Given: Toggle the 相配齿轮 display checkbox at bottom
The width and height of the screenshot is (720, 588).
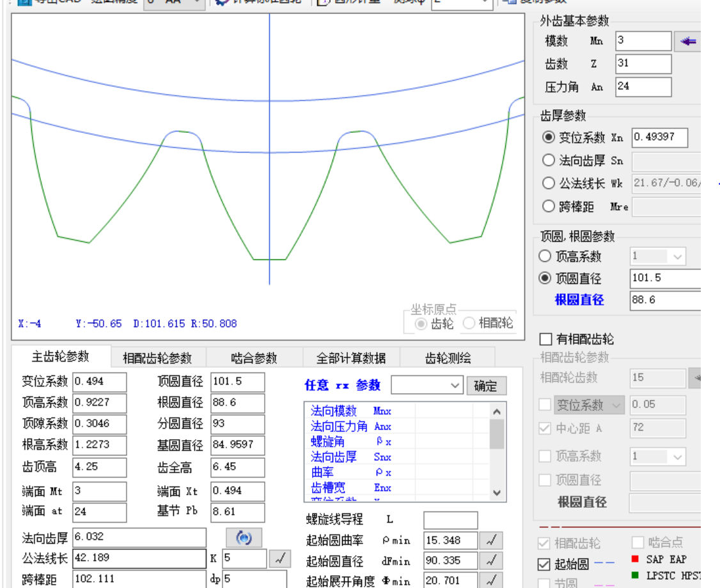Looking at the screenshot, I should [544, 543].
